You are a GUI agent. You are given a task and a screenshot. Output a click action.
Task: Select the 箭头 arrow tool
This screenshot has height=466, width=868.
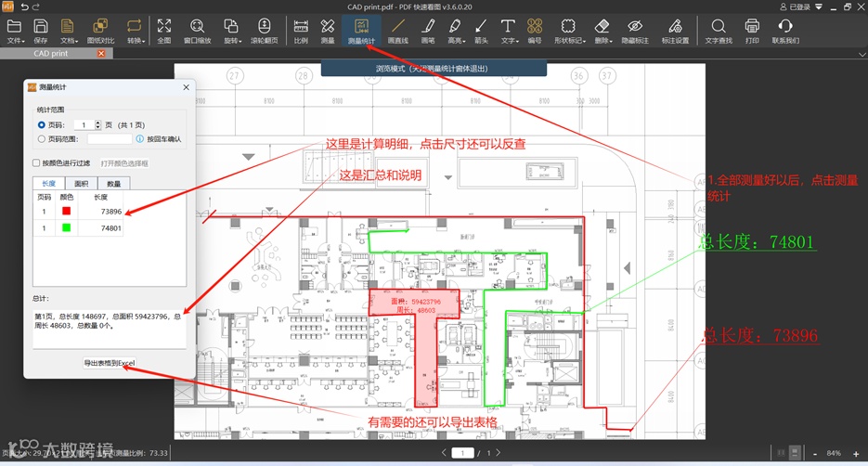coord(481,31)
